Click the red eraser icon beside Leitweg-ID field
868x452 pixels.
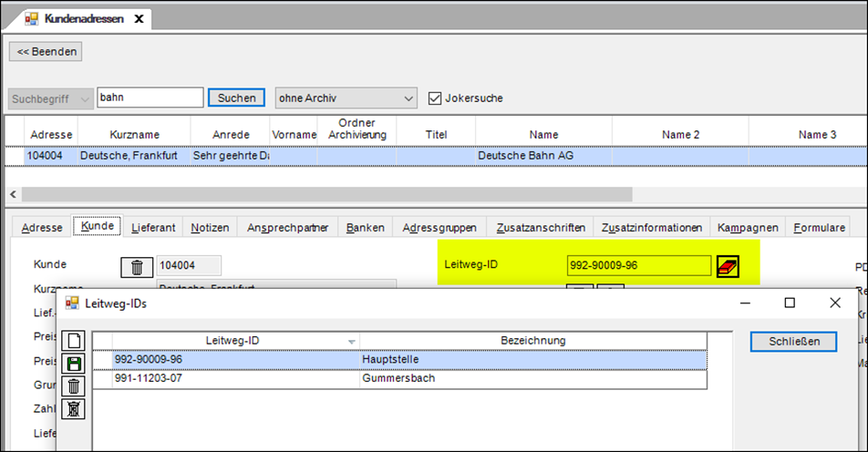tap(728, 266)
